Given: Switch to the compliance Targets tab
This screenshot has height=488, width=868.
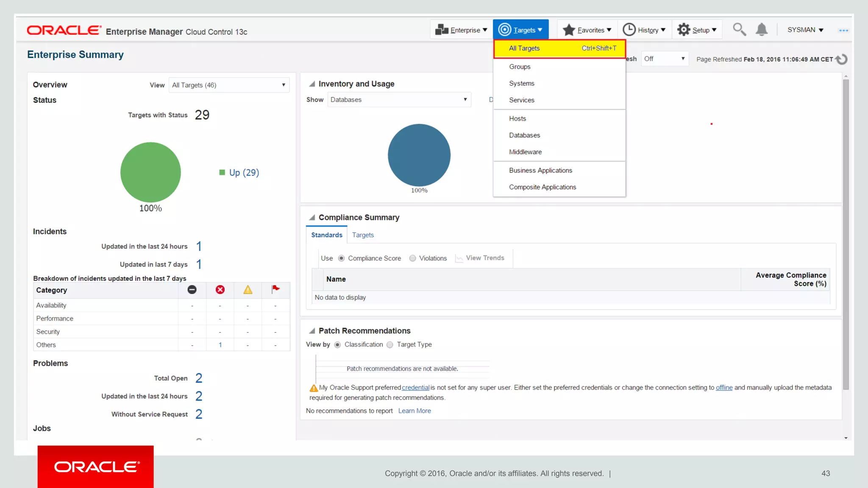Looking at the screenshot, I should [x=363, y=235].
